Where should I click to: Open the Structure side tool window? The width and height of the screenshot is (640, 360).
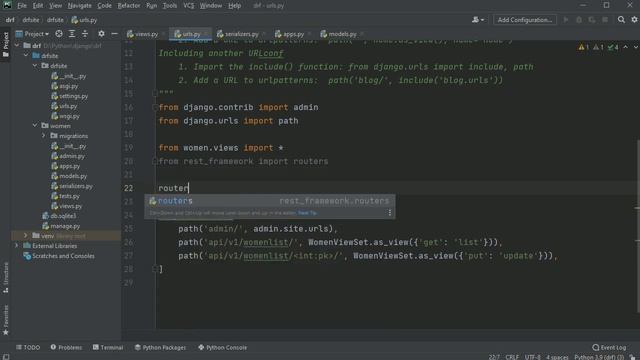coord(6,278)
